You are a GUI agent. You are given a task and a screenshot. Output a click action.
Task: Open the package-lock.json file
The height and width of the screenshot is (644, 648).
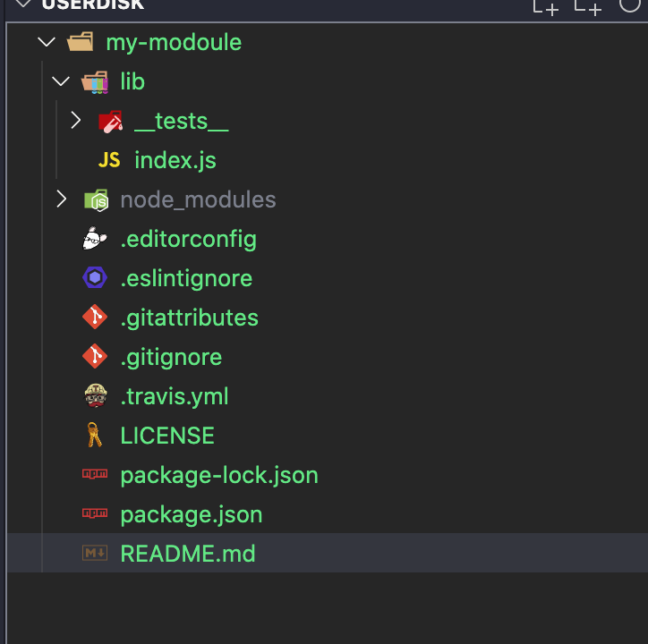click(x=219, y=475)
